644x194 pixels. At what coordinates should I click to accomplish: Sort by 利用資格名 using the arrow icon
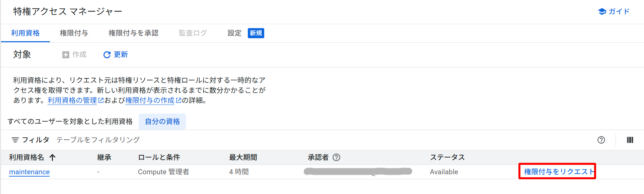(x=53, y=157)
